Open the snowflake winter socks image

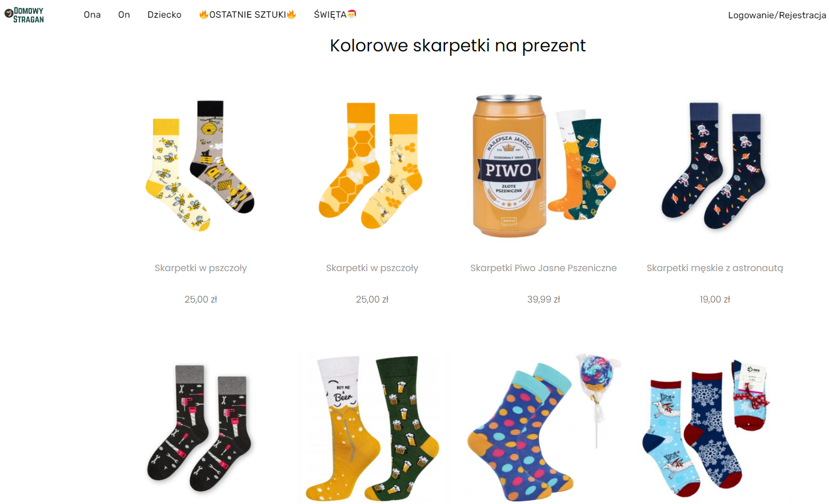(x=707, y=428)
